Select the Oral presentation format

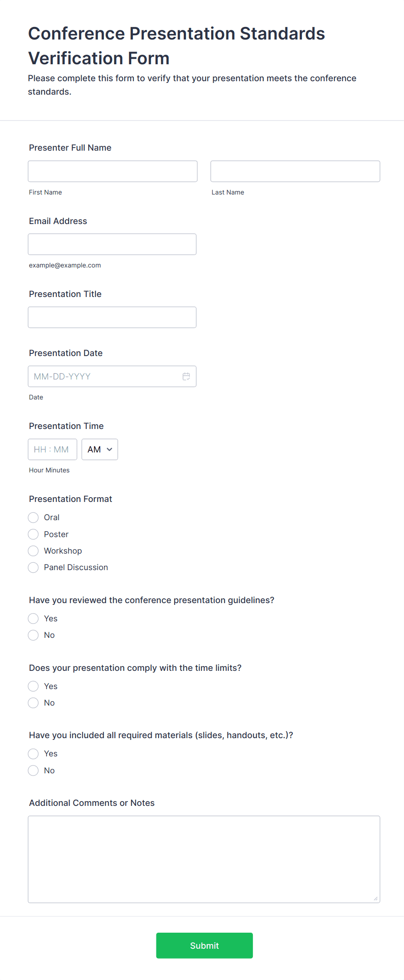pos(33,517)
